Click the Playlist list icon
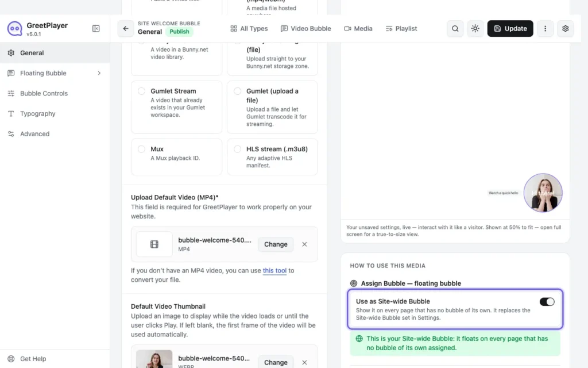Screen dimensions: 588x368 [x=389, y=29]
